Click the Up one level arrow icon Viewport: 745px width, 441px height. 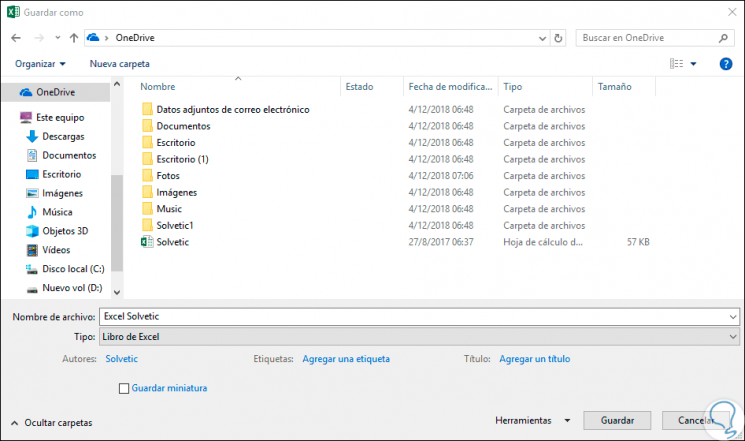(x=74, y=38)
